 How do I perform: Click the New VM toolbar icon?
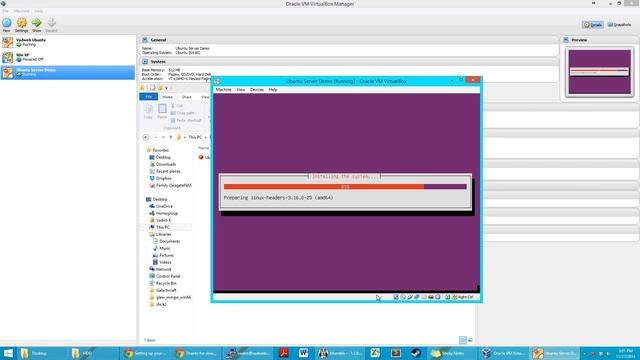point(7,25)
